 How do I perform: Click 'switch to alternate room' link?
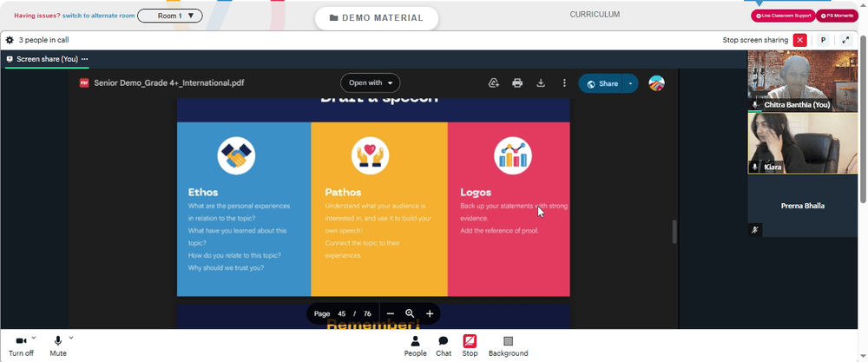coord(99,16)
